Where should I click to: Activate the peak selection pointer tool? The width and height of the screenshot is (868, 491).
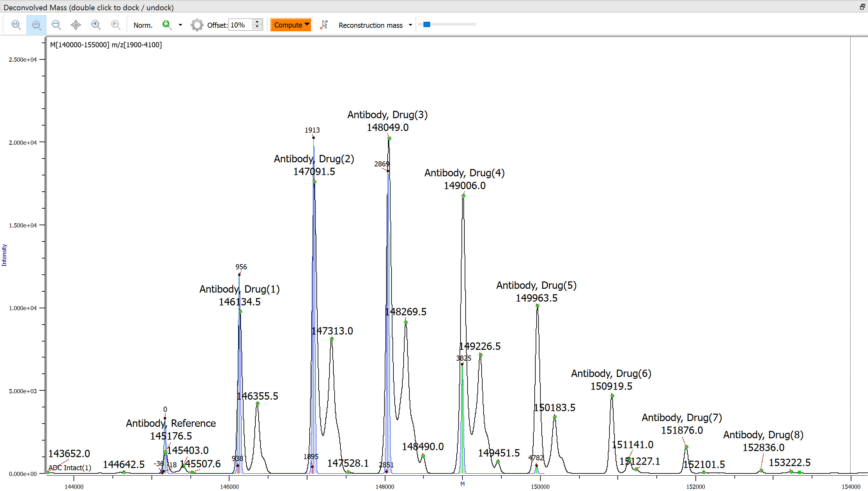[324, 24]
